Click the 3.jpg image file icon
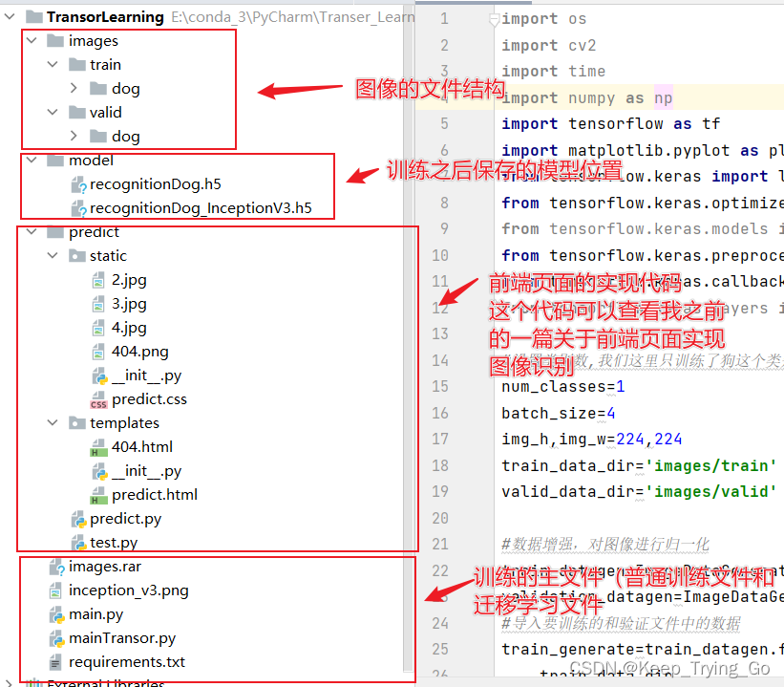The height and width of the screenshot is (687, 784). point(98,304)
